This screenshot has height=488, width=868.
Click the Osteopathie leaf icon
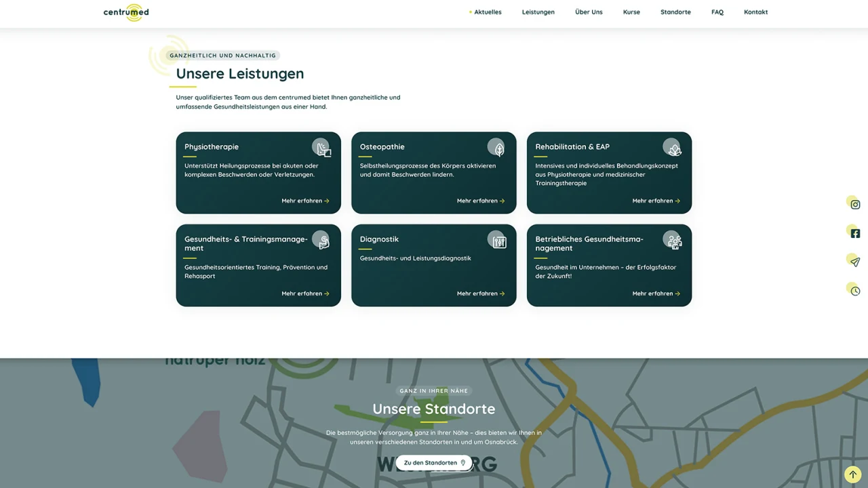click(x=497, y=147)
